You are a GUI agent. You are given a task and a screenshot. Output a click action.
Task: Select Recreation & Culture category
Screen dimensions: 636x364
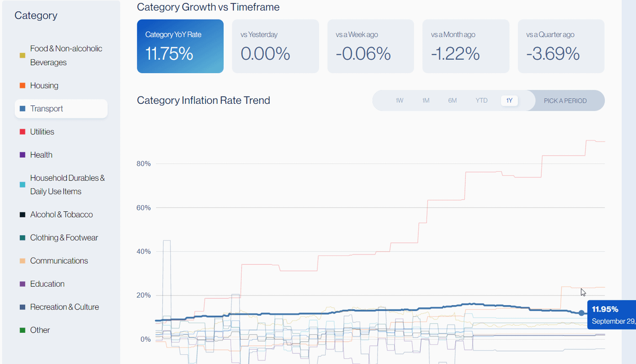[x=64, y=307]
